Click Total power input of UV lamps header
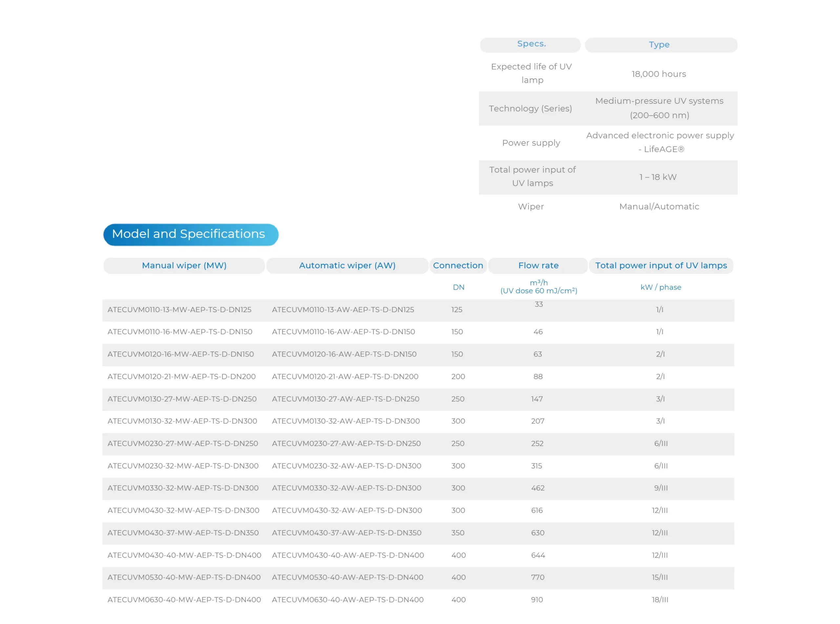The width and height of the screenshot is (840, 624). (x=661, y=265)
